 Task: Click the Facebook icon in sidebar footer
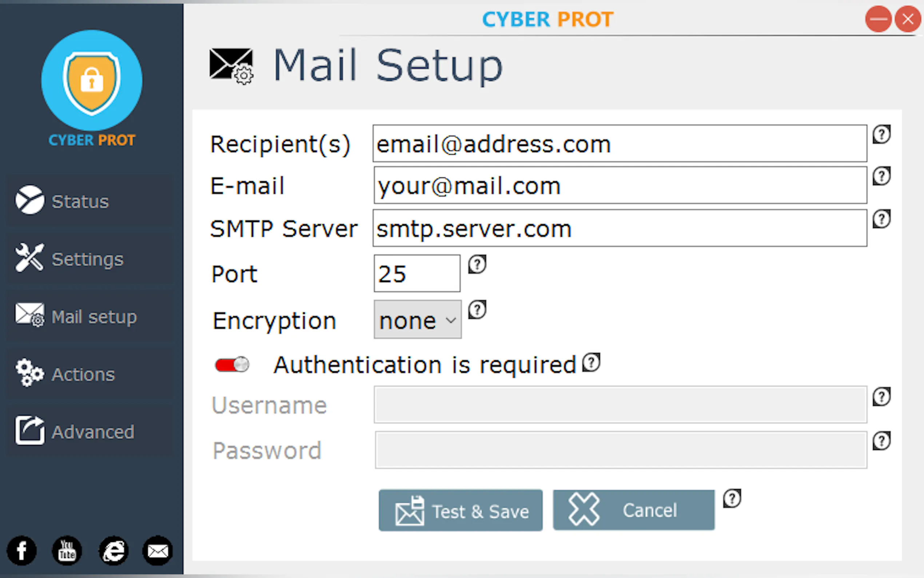(22, 550)
